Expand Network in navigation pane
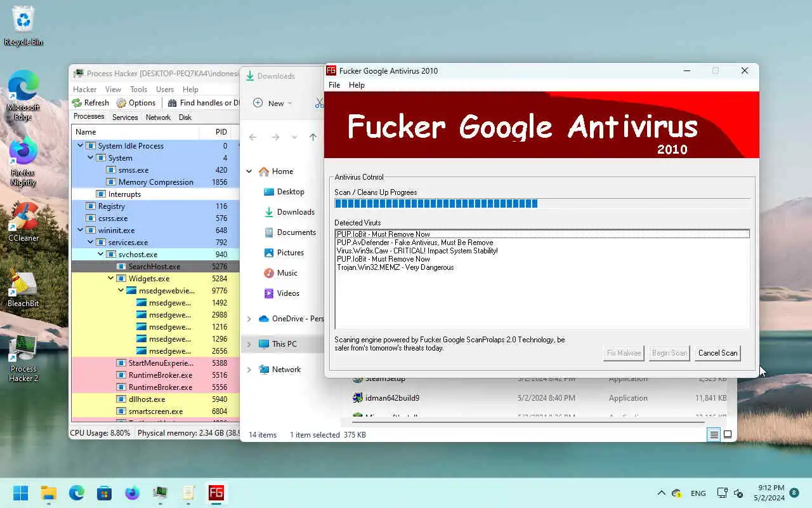 [249, 370]
